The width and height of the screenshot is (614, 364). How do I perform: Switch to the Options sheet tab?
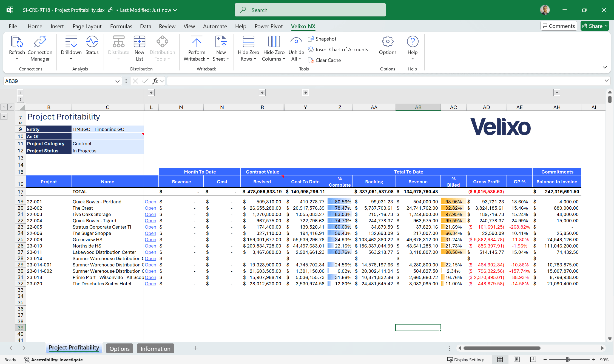tap(120, 349)
